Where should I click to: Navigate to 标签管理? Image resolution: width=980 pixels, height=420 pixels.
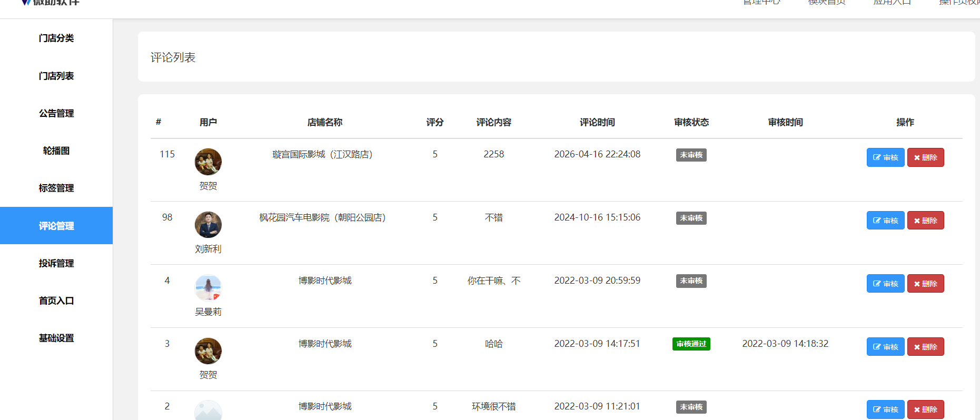pos(56,188)
